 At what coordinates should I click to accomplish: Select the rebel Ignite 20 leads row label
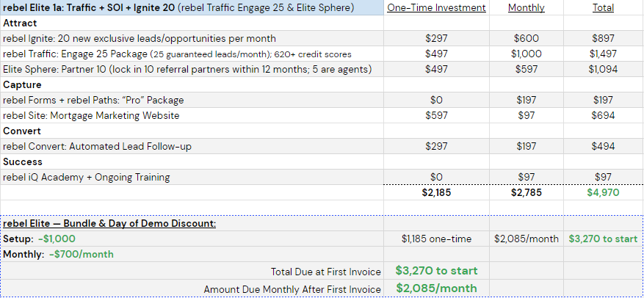[x=192, y=39]
